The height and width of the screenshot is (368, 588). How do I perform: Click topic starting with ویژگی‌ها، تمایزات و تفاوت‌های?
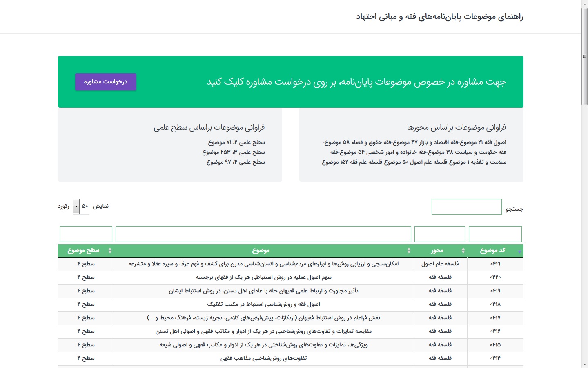click(x=264, y=345)
